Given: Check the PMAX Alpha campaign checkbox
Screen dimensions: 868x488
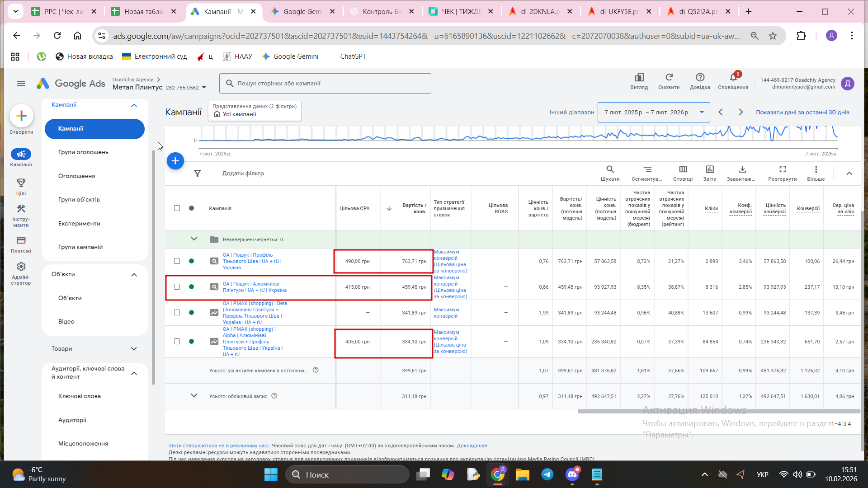Looking at the screenshot, I should (177, 342).
